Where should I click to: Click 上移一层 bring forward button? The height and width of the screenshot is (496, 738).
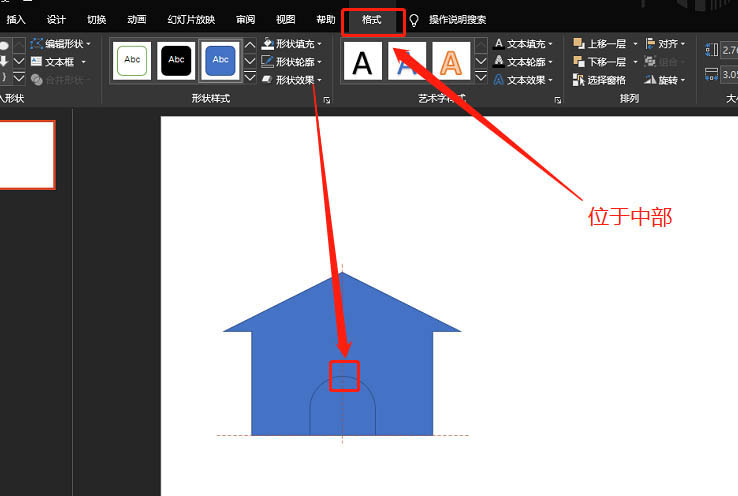(600, 44)
